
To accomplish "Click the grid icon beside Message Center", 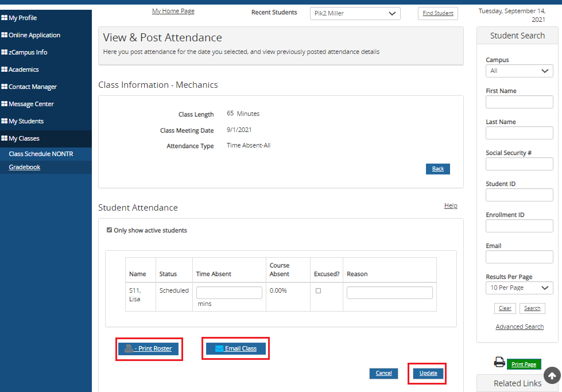I will (5, 104).
